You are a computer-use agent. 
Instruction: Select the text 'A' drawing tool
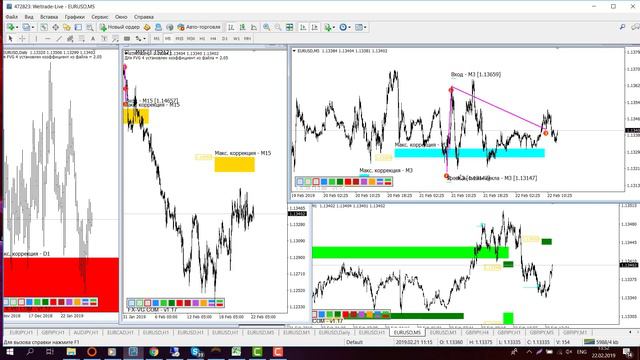pos(93,39)
